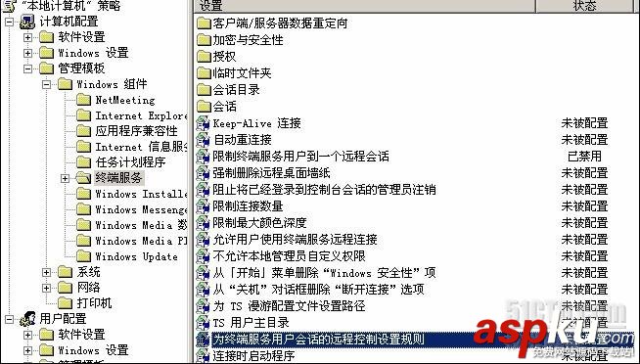The image size is (640, 364).
Task: Sort by the 设置 column header
Action: (364, 6)
